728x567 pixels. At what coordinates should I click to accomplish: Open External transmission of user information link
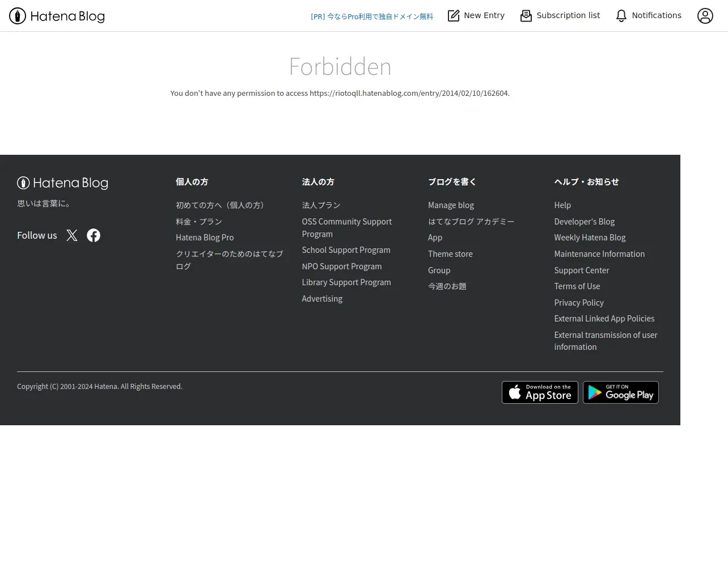606,341
